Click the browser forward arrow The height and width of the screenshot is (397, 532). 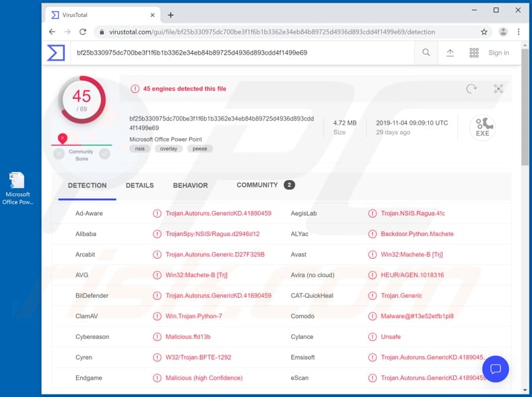coord(67,32)
